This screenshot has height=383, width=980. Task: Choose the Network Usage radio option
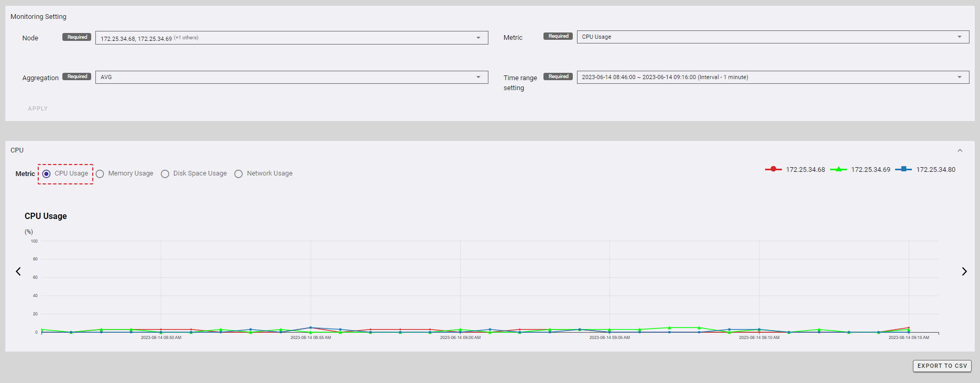point(238,174)
